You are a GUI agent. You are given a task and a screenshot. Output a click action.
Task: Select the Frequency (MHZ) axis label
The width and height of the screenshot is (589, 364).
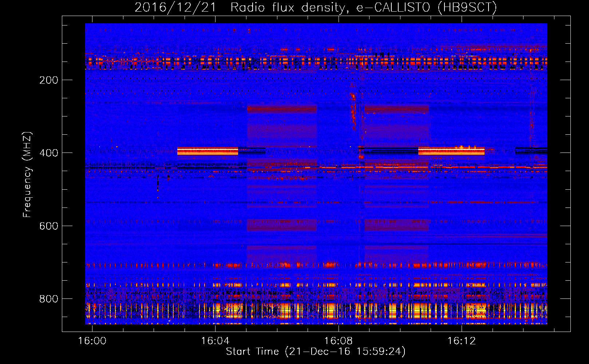click(27, 174)
